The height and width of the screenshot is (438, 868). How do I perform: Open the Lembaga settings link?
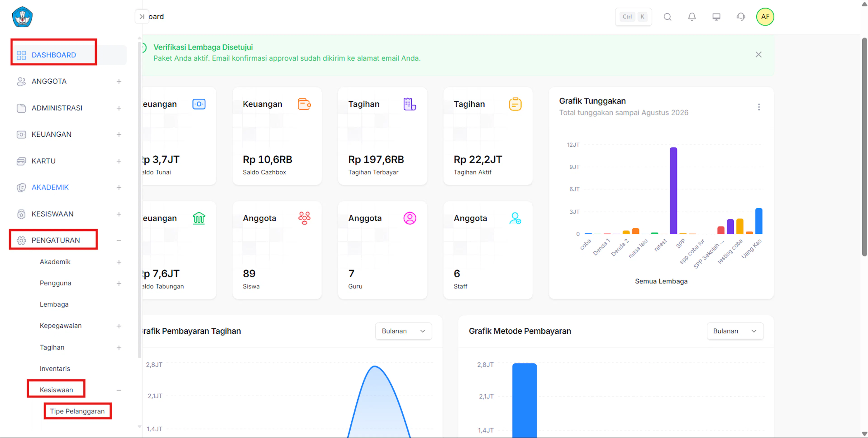(54, 304)
